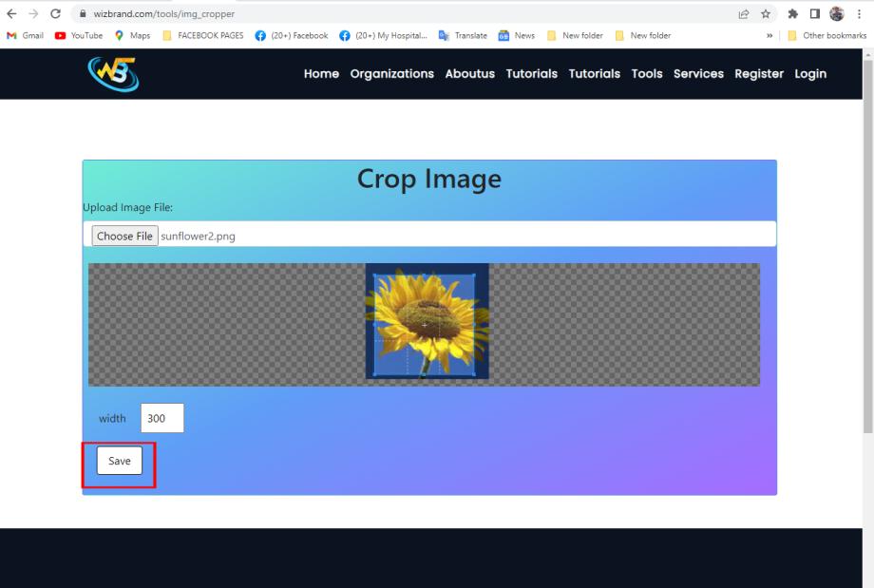Click the crop box center crosshair

click(x=425, y=325)
